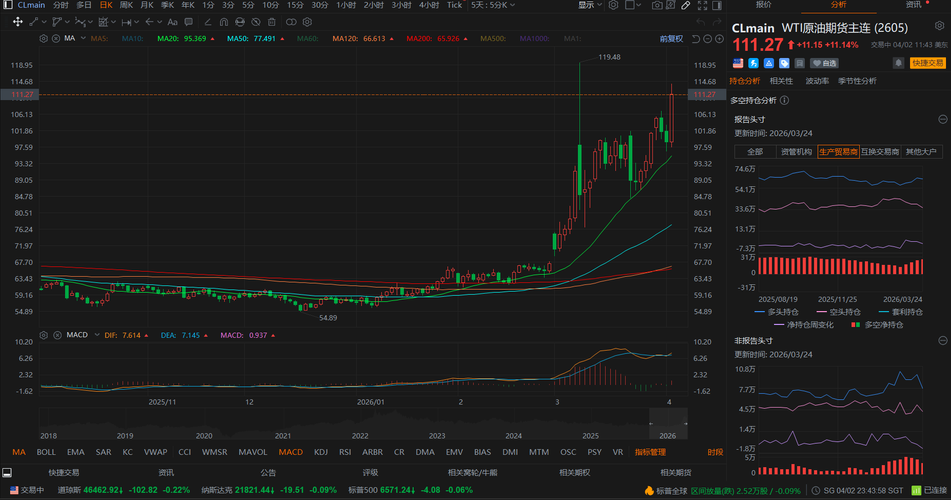Click the share chart icon
Viewport: 951px width, 500px height.
(671, 5)
